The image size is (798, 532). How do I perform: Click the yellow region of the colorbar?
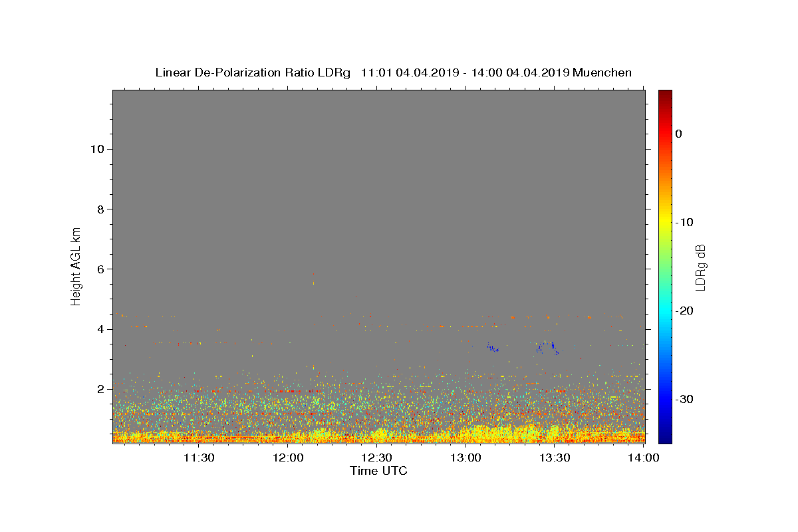tap(665, 219)
